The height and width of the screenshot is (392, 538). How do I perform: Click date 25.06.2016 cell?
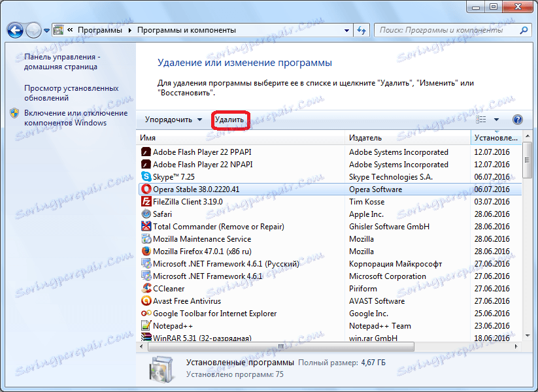(x=492, y=314)
